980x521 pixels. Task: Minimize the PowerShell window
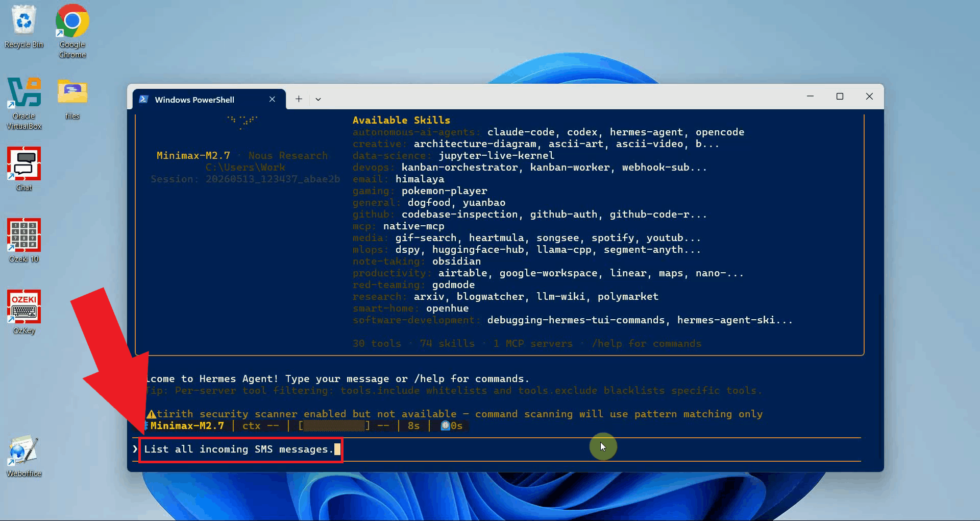point(810,97)
